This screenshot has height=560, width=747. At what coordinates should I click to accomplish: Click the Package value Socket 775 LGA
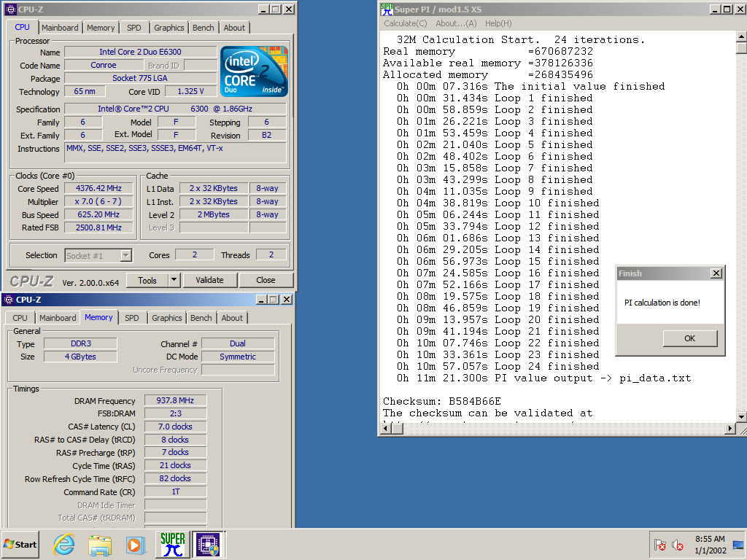(141, 78)
